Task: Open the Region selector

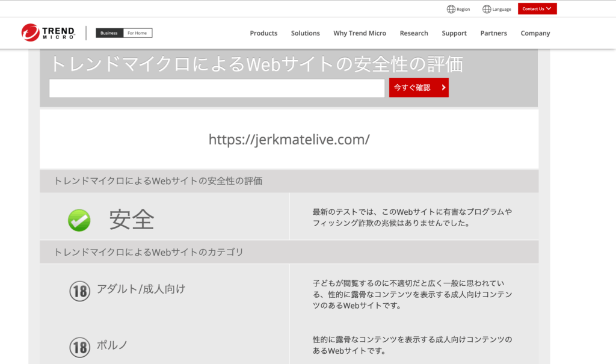Action: click(x=458, y=8)
